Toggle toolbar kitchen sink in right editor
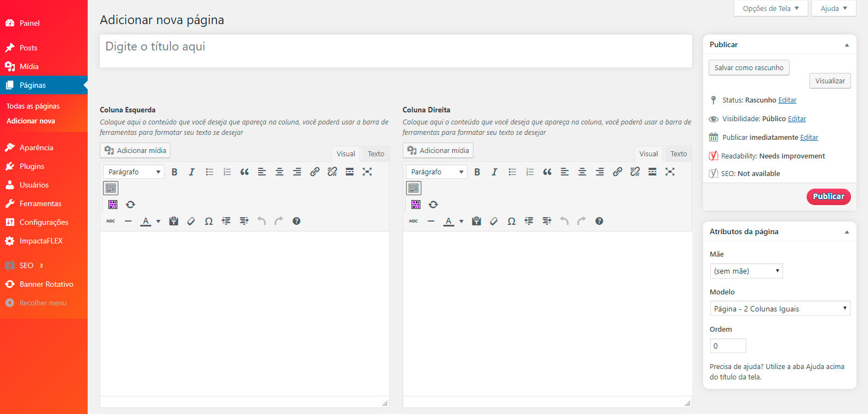 [x=414, y=188]
